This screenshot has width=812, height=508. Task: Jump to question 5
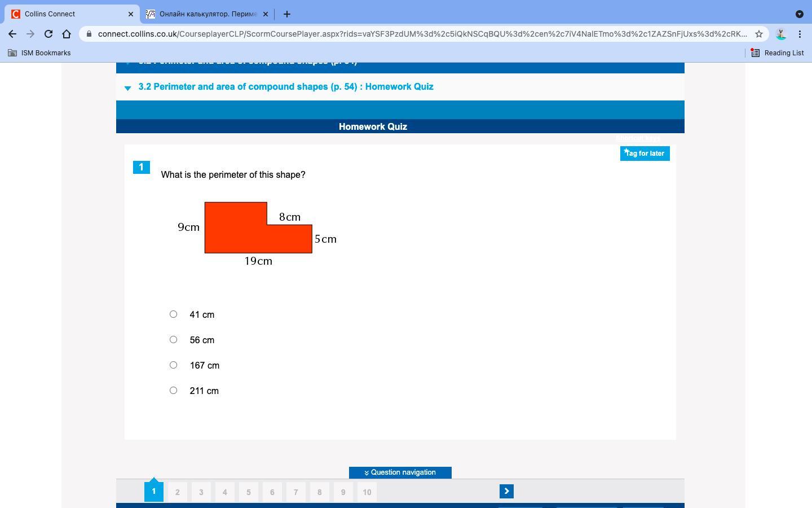coord(248,492)
